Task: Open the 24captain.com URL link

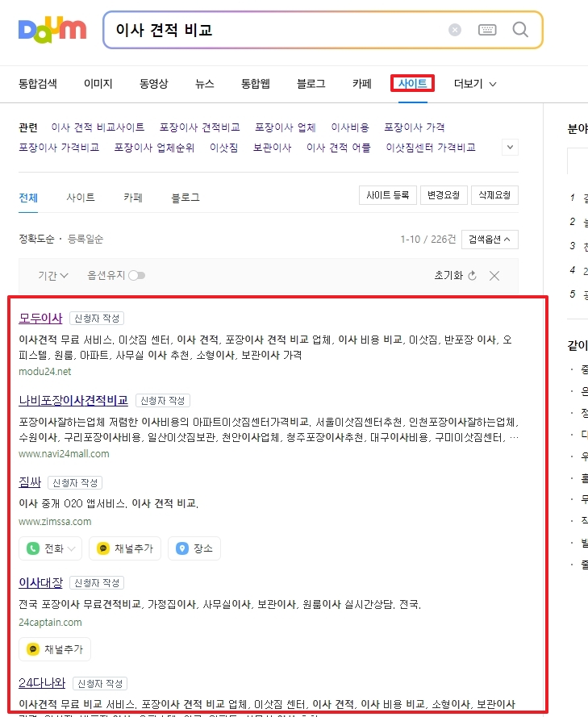Action: coord(50,623)
